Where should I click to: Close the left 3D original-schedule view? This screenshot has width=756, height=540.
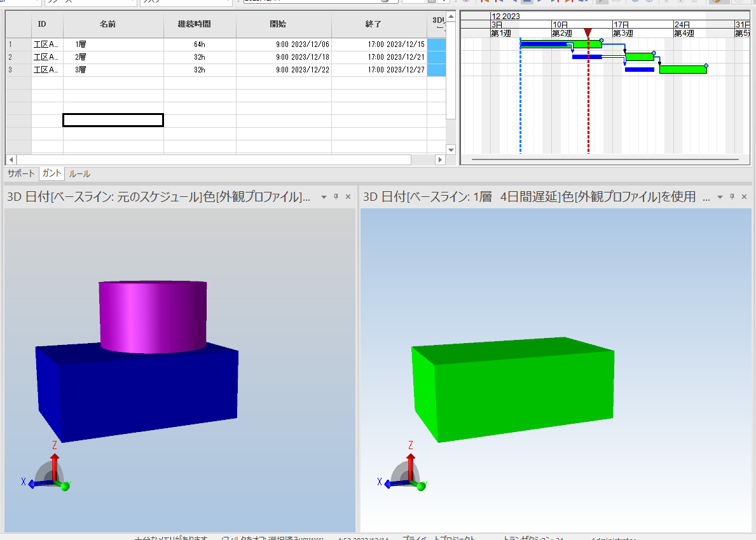tap(348, 196)
